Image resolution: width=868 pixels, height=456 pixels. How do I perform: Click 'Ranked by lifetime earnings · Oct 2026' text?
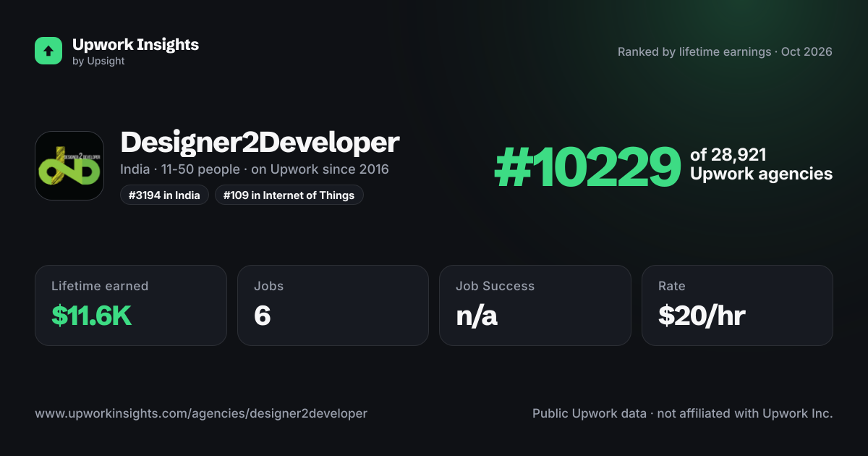pos(725,51)
